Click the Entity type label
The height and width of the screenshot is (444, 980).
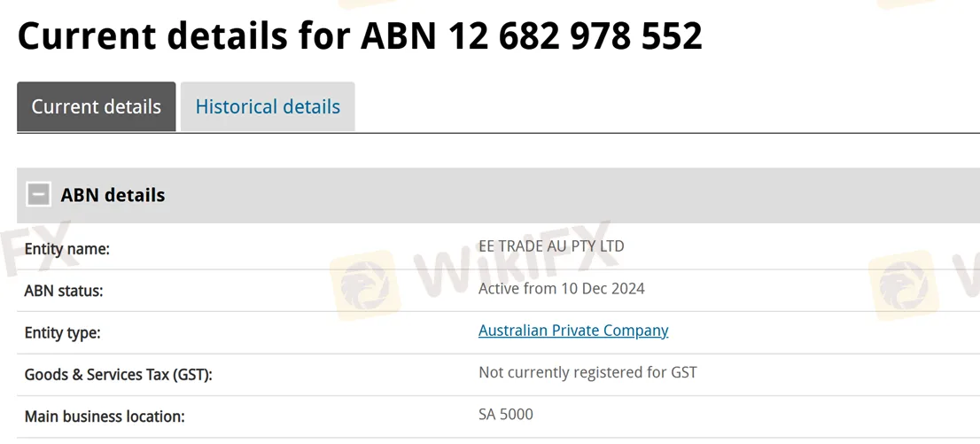point(62,333)
